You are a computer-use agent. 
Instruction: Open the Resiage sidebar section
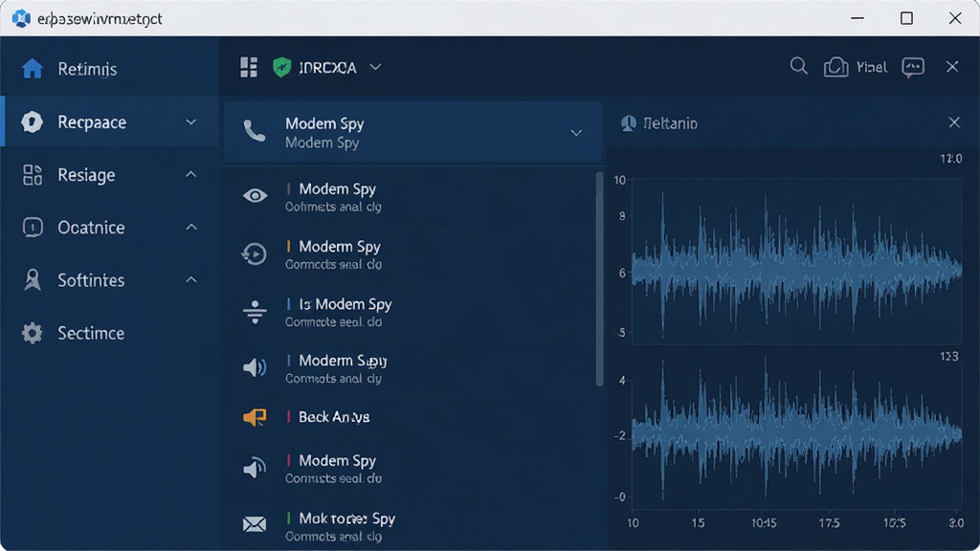coord(109,175)
